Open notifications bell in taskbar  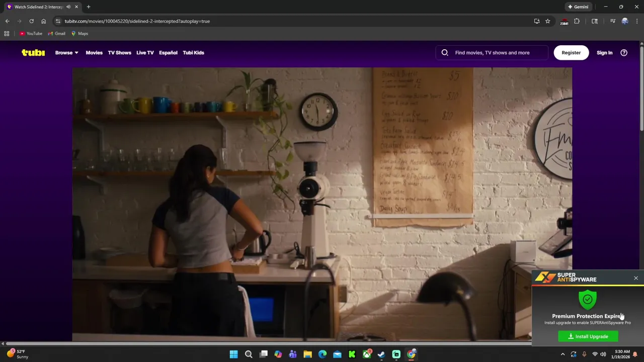click(635, 354)
